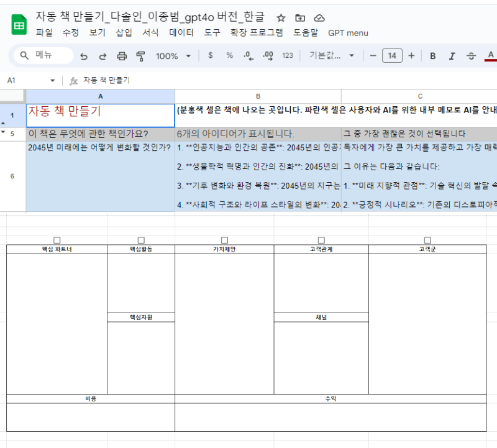Increase font size with plus button
This screenshot has width=497, height=448.
point(411,56)
